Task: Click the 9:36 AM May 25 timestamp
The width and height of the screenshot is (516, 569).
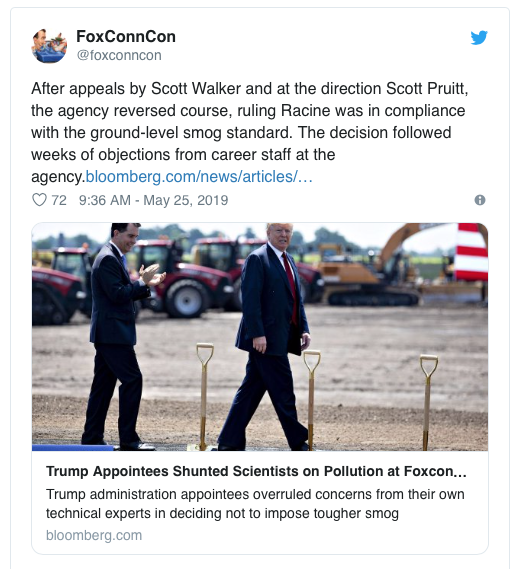Action: point(153,200)
